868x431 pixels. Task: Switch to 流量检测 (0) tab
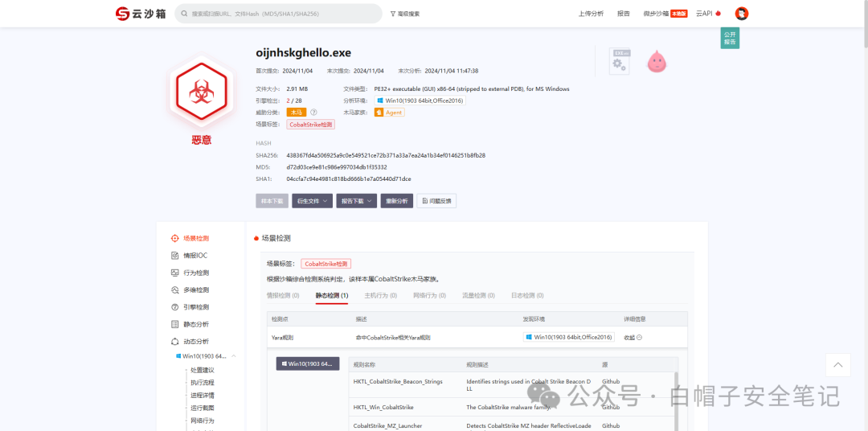coord(478,295)
